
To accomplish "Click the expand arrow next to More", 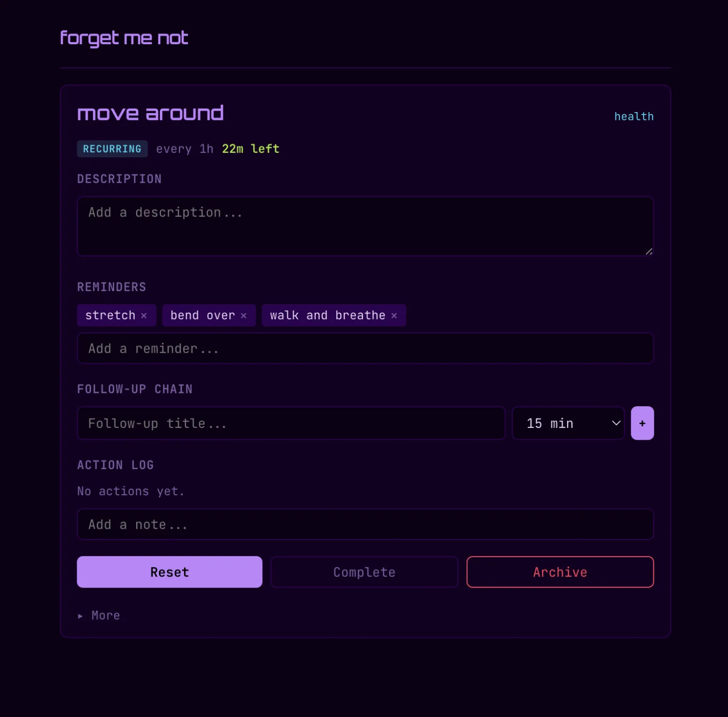I will pyautogui.click(x=80, y=615).
